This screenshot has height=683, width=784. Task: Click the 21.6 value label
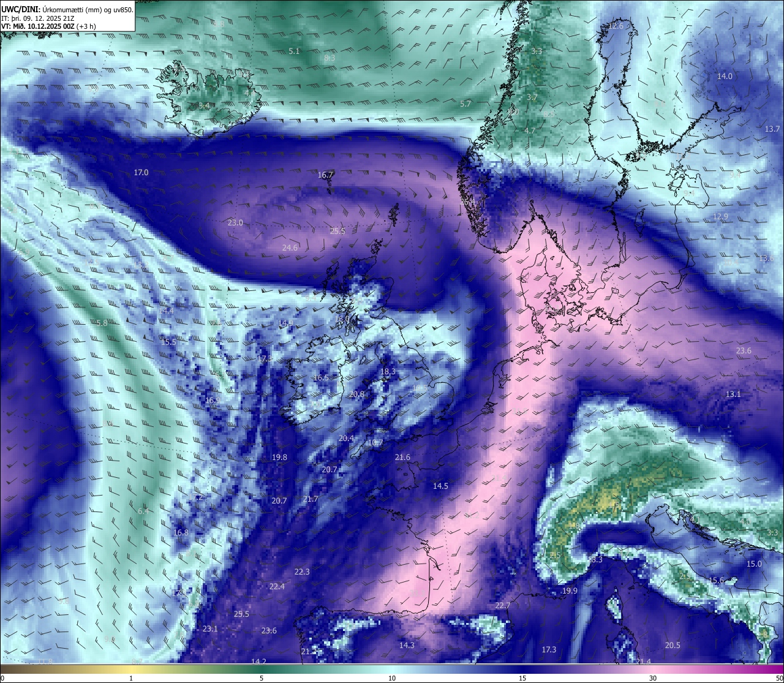(x=402, y=457)
